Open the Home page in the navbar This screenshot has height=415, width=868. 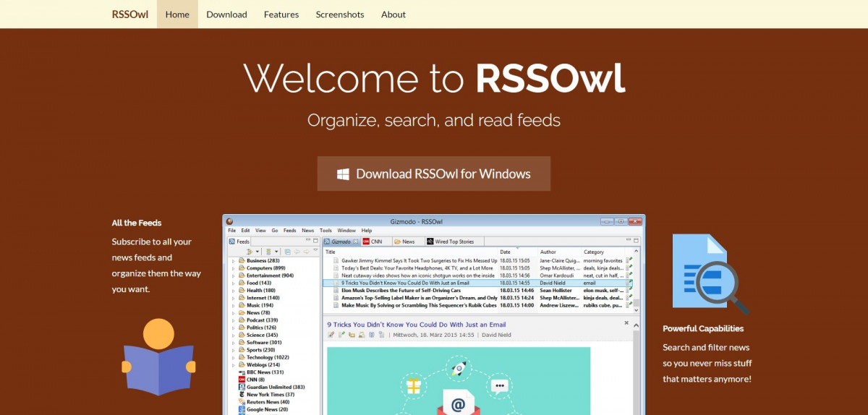(x=177, y=14)
